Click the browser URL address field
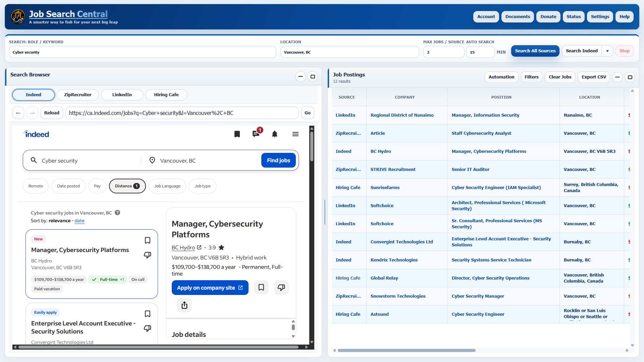 tap(182, 113)
